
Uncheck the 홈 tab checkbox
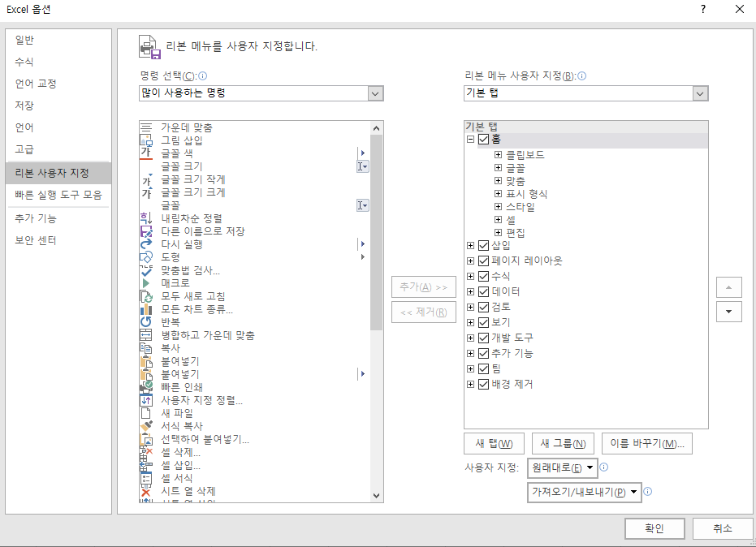point(484,140)
